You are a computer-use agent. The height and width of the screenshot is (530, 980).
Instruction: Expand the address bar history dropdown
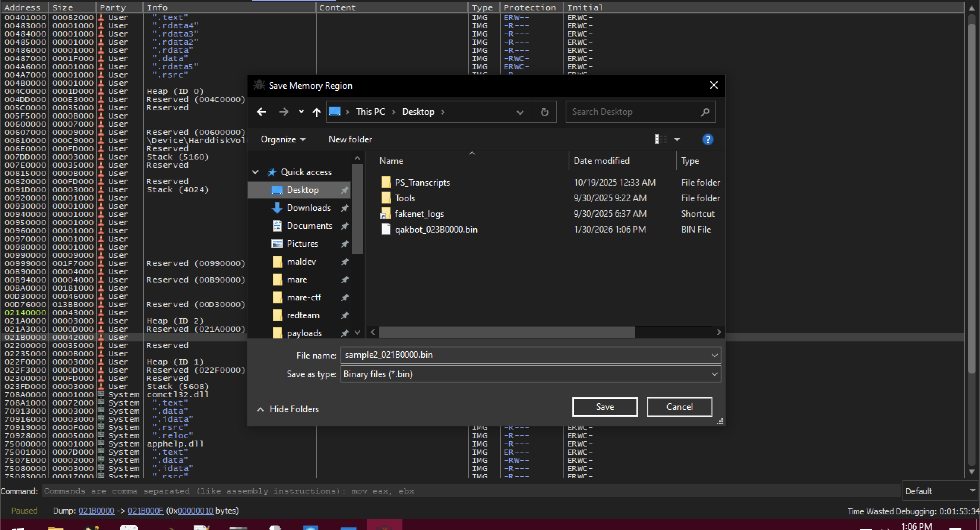tap(520, 112)
